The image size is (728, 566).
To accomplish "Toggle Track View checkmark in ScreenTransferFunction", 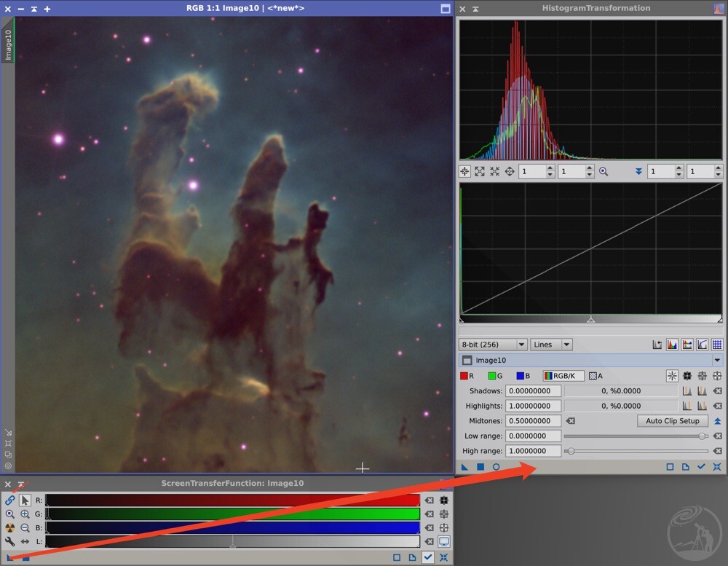I will pos(428,557).
